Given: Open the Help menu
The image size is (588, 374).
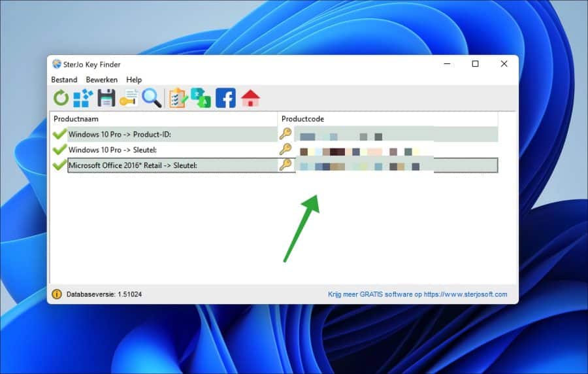Looking at the screenshot, I should pos(134,80).
